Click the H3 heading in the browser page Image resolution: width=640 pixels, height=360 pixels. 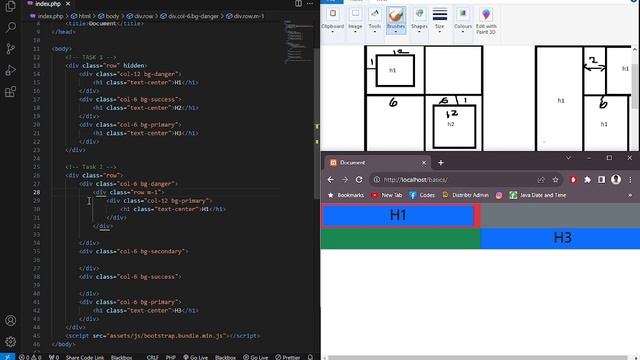pos(562,238)
